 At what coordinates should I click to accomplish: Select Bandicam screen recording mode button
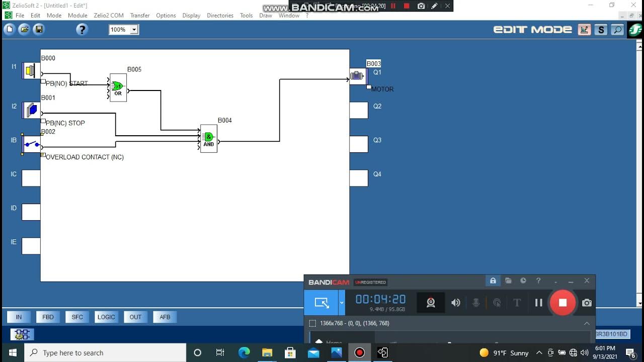coord(321,303)
